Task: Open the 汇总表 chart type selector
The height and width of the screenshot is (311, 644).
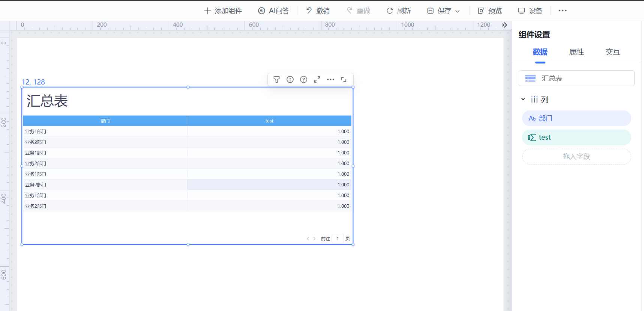Action: pyautogui.click(x=576, y=78)
